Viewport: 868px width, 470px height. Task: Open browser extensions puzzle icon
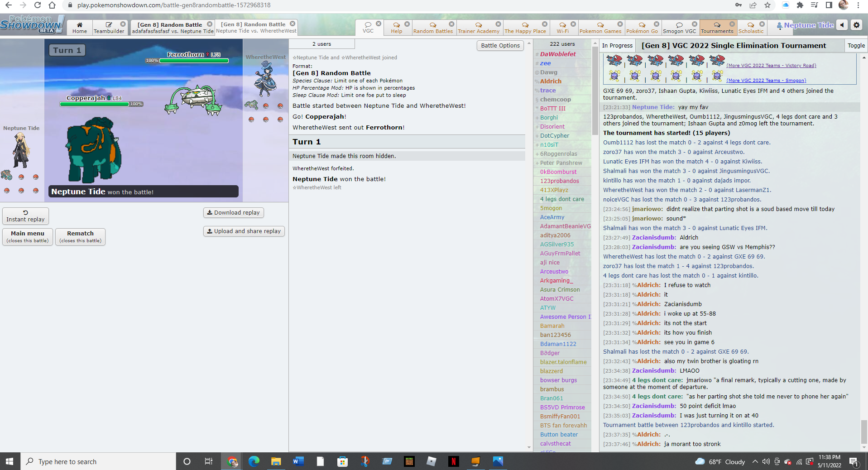[x=800, y=5]
